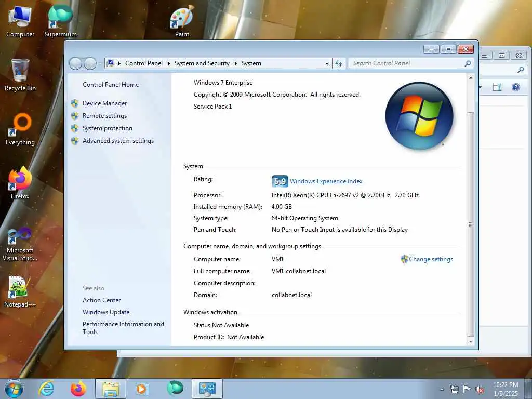532x399 pixels.
Task: Expand the Control Panel breadcrumb arrow
Action: 169,63
